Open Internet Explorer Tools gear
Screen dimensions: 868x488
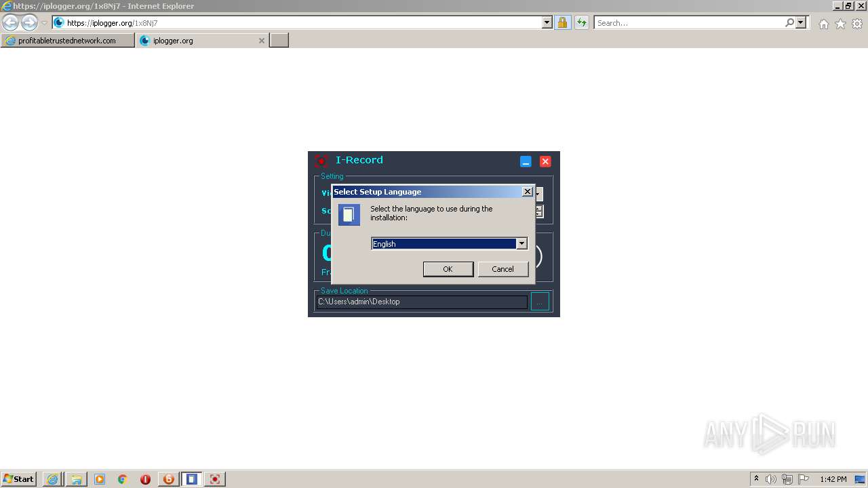click(857, 24)
